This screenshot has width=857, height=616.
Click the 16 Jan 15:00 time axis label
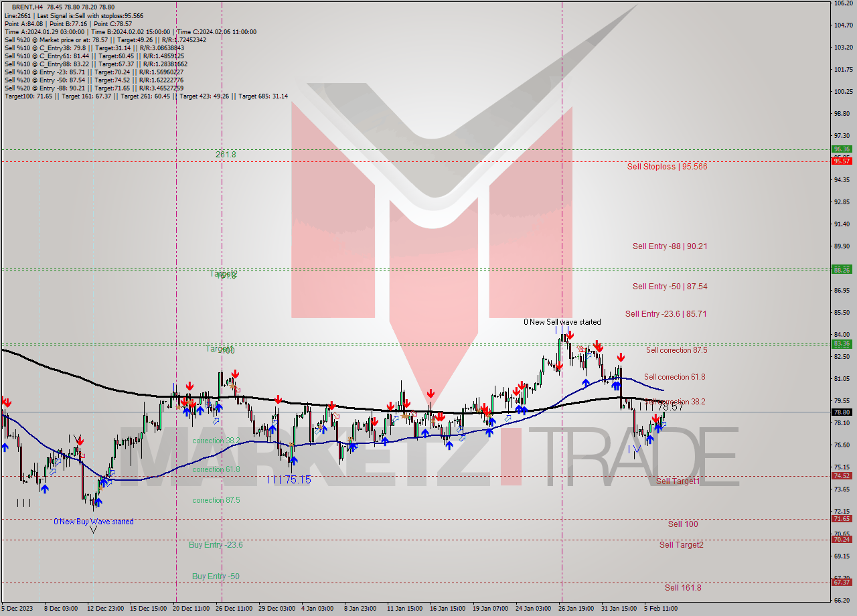point(447,609)
